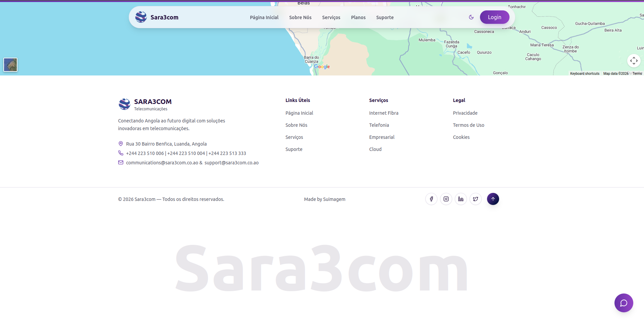
Task: Click Made by Suimagem credit
Action: click(x=324, y=199)
